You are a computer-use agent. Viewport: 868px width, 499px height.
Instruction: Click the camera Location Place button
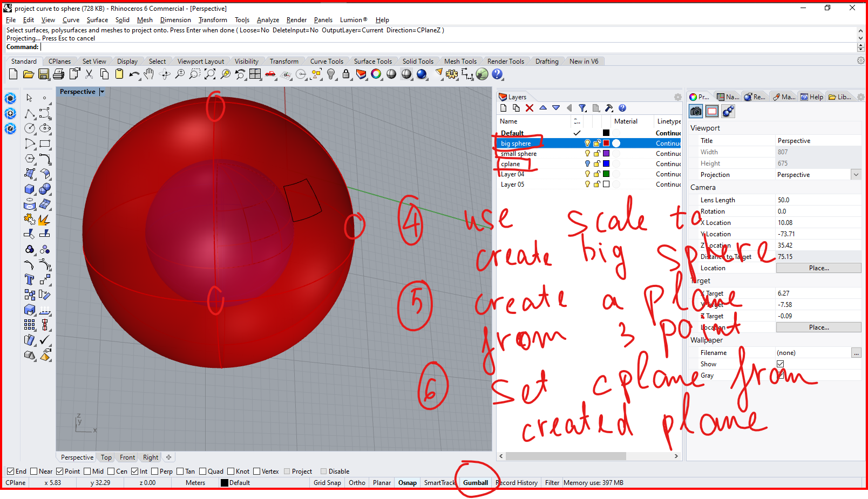pos(818,268)
